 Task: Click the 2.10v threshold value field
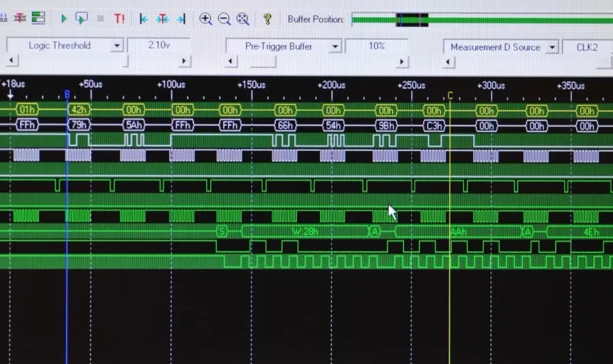tap(159, 46)
